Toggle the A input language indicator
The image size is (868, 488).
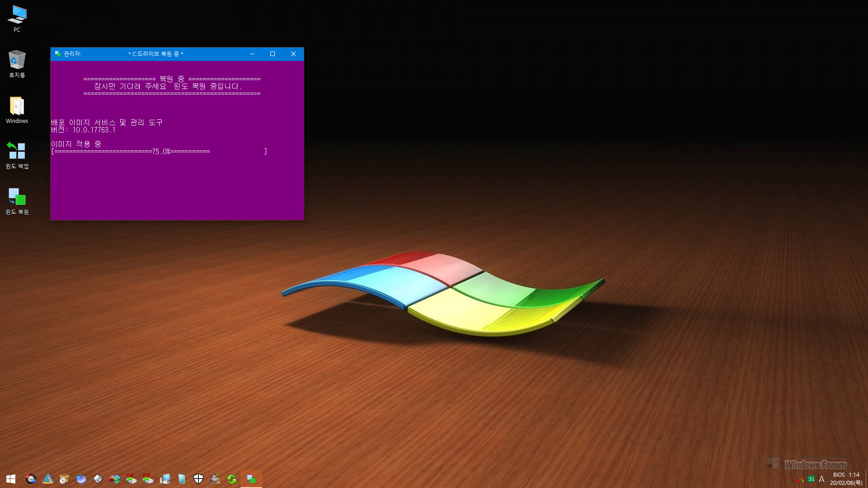[821, 479]
